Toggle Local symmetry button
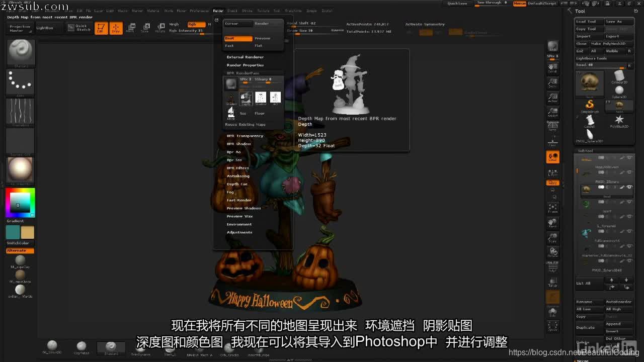Image resolution: width=644 pixels, height=362 pixels. tap(552, 157)
